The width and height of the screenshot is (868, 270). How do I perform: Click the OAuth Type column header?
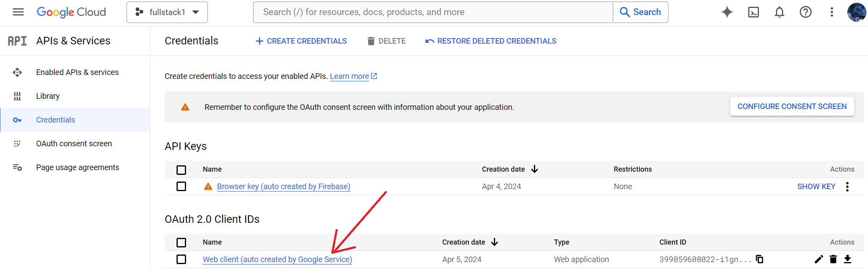click(x=562, y=242)
